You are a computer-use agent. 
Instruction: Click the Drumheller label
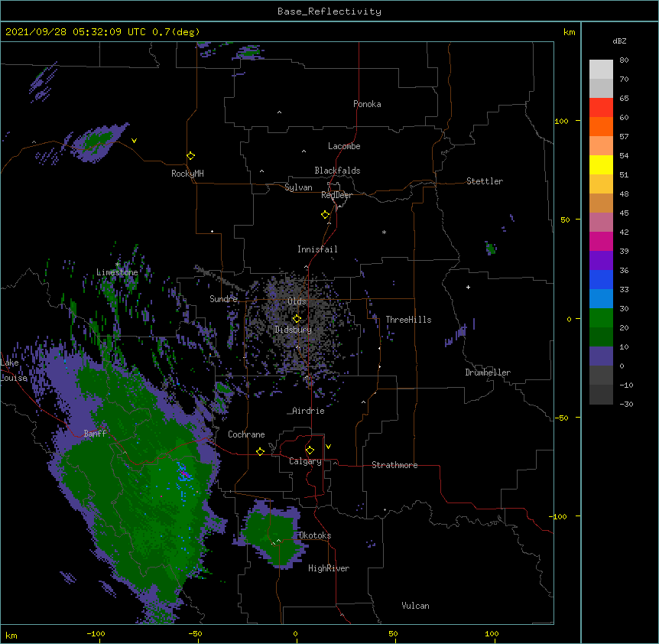pos(488,372)
